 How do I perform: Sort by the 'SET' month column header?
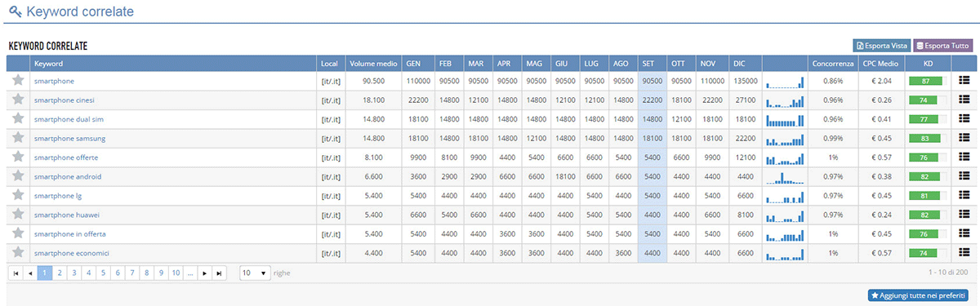click(x=652, y=63)
